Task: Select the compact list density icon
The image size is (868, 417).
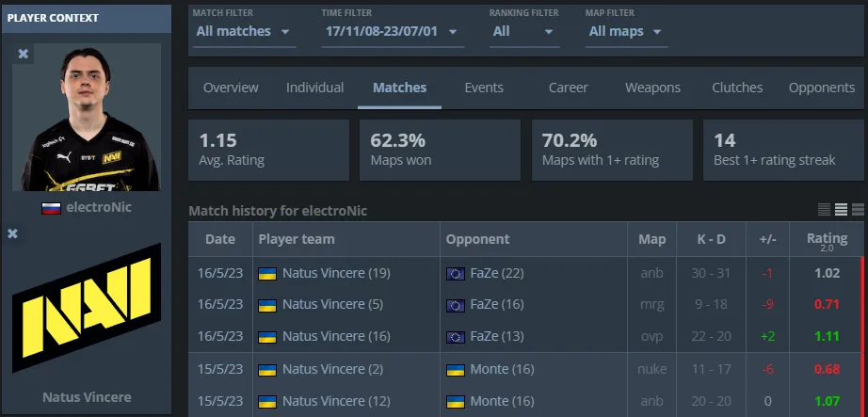Action: pyautogui.click(x=825, y=209)
